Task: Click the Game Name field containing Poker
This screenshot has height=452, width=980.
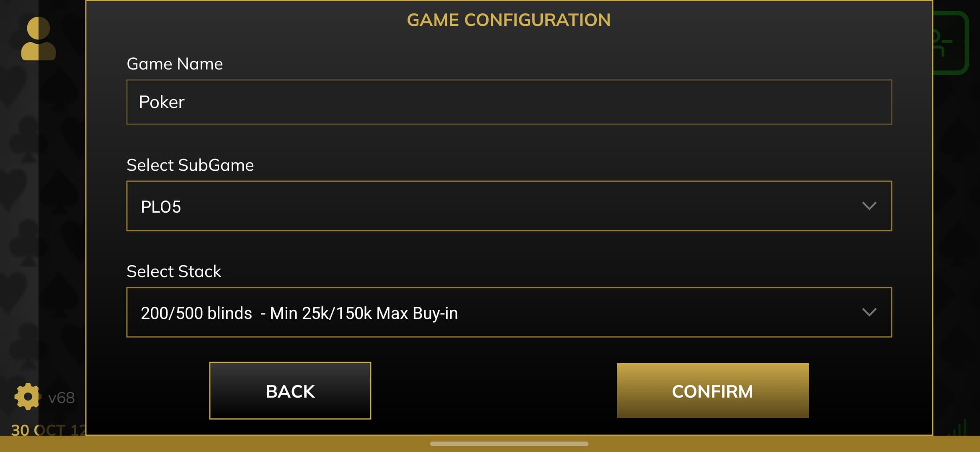Action: (509, 102)
